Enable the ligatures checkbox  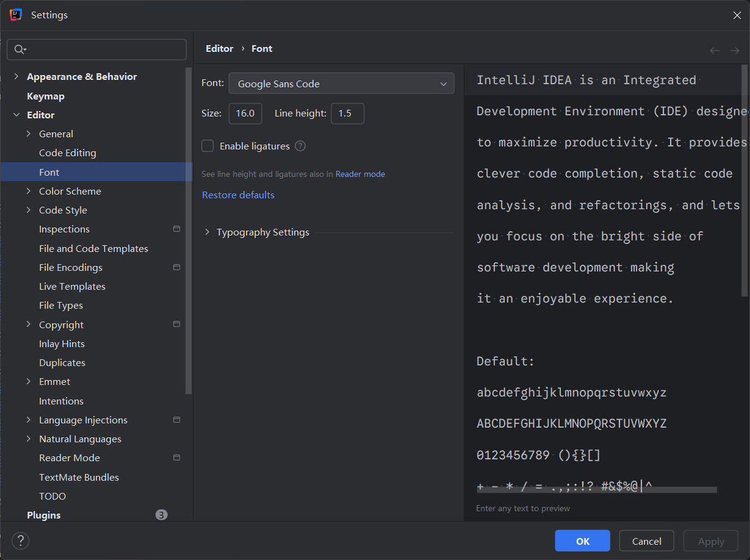click(x=207, y=146)
